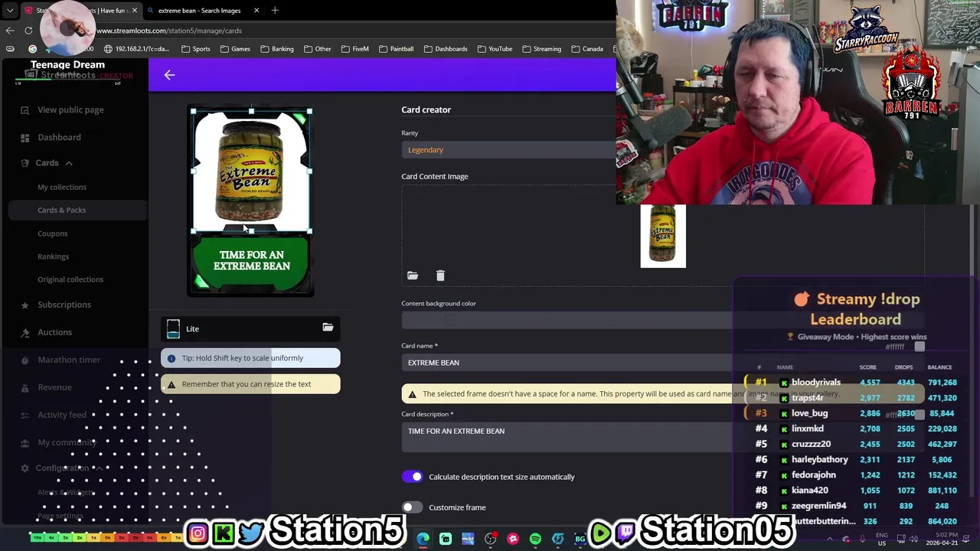Screen dimensions: 980x551
Task: Open Spotify in the taskbar
Action: click(x=535, y=539)
